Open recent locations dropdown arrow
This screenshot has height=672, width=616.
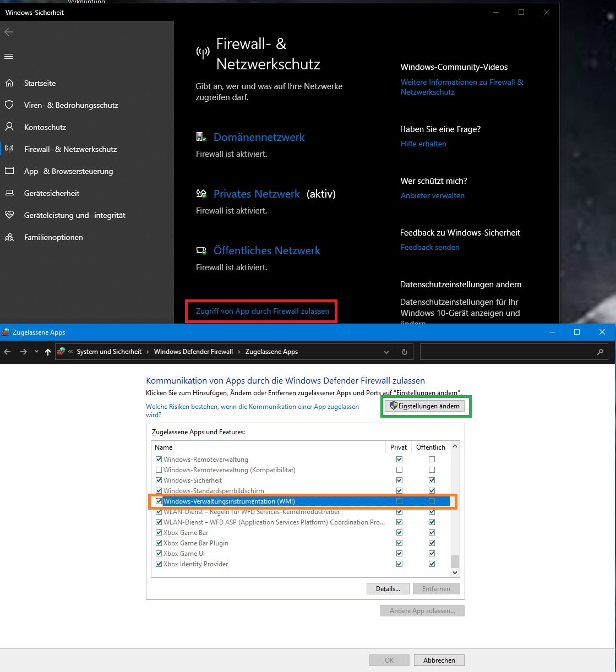point(36,352)
